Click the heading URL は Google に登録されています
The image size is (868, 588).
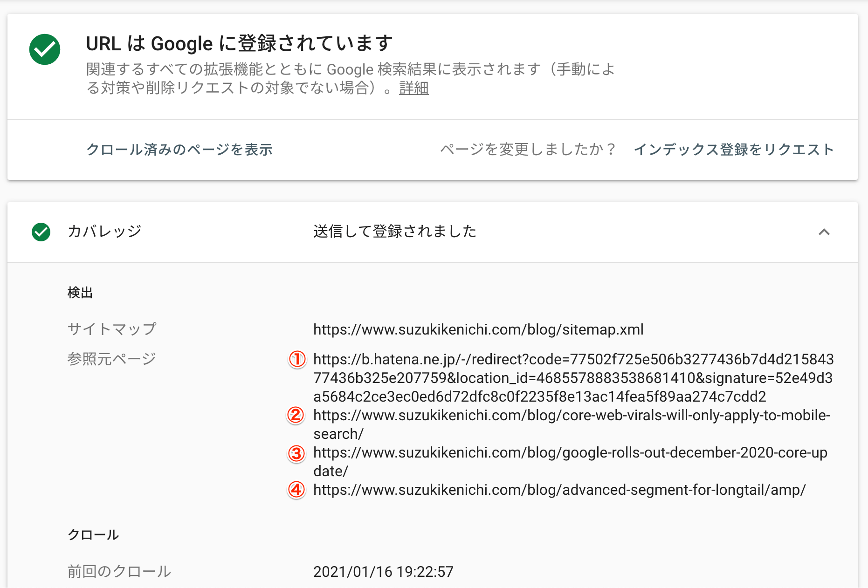click(240, 43)
